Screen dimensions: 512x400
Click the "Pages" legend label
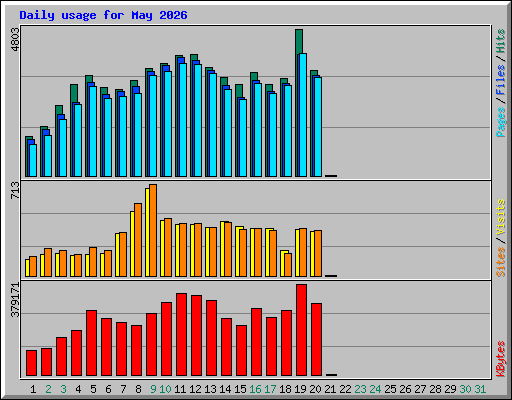tap(500, 122)
